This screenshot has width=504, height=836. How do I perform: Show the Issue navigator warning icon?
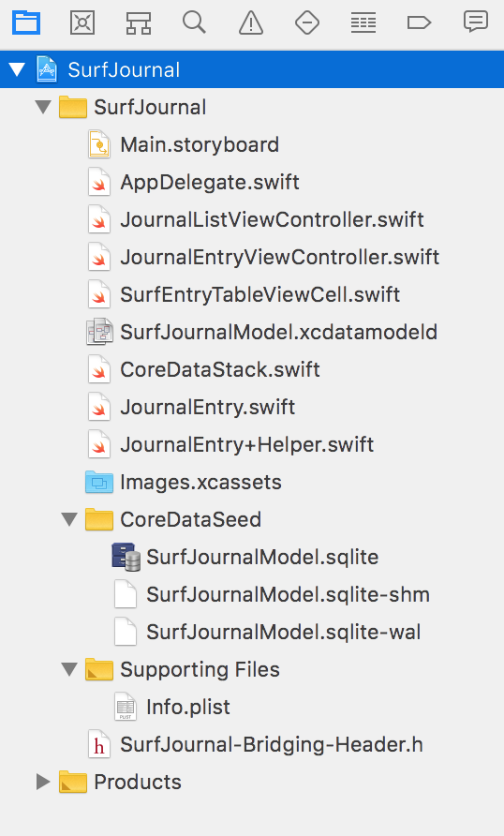251,22
